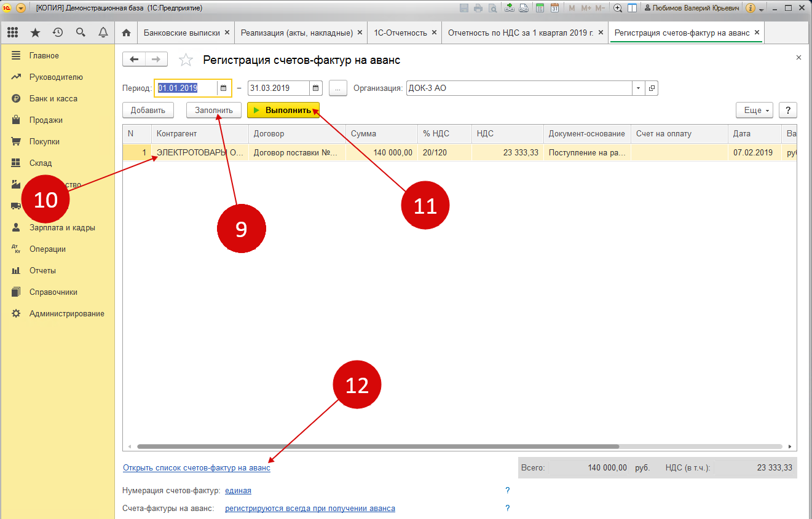Open Favorites star in the top panel

point(35,33)
